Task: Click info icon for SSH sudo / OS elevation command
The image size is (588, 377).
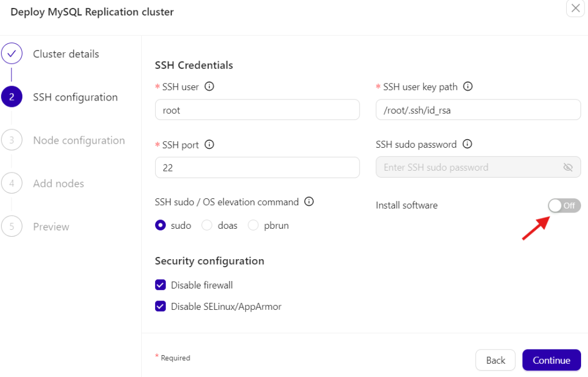Action: [309, 202]
